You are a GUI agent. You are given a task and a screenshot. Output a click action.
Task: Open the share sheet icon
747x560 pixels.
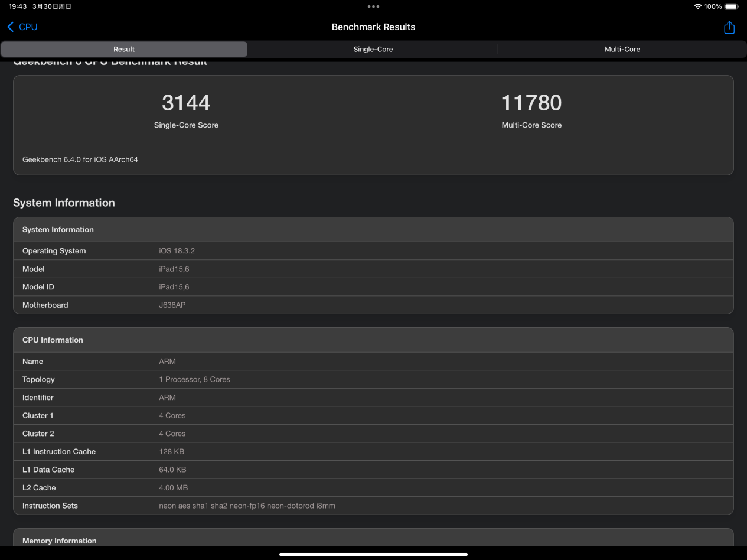(x=729, y=28)
